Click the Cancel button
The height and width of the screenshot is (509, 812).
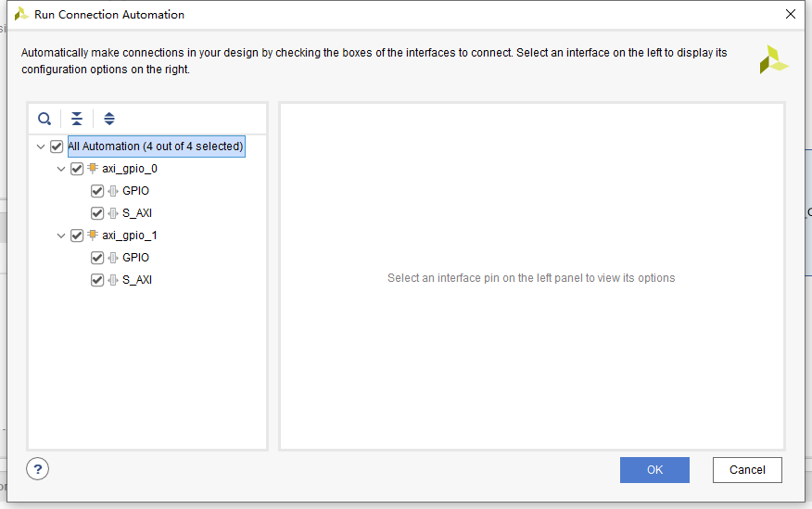[747, 470]
